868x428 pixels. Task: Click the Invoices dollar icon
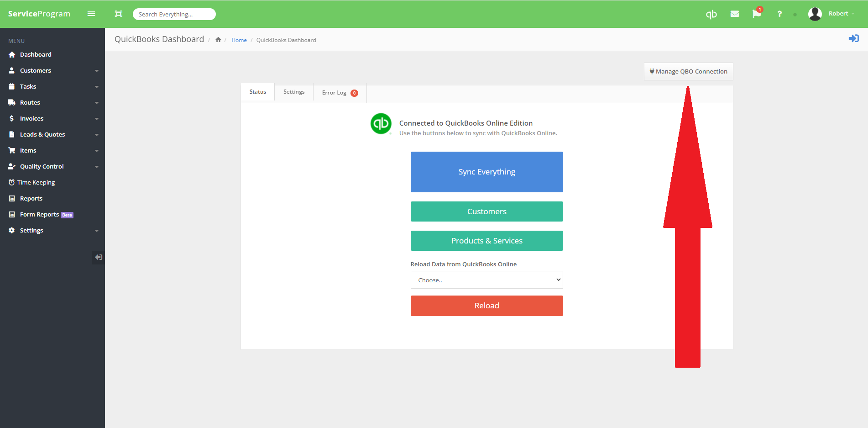[x=11, y=118]
